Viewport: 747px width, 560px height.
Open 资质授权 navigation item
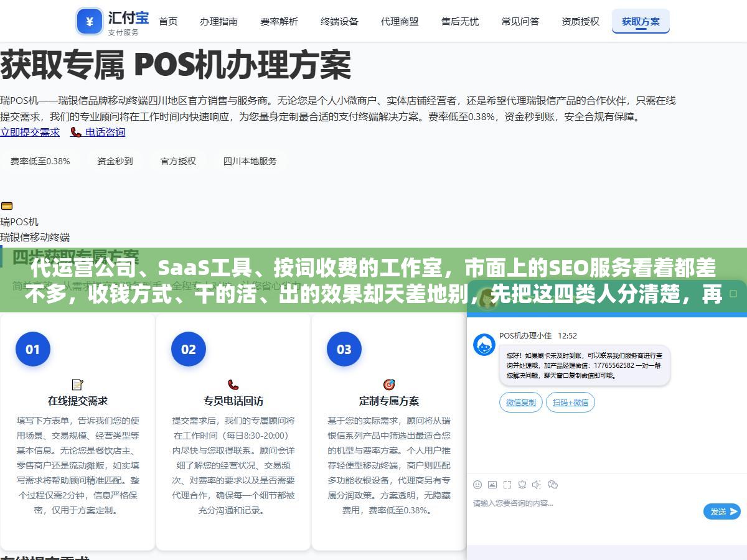[580, 21]
